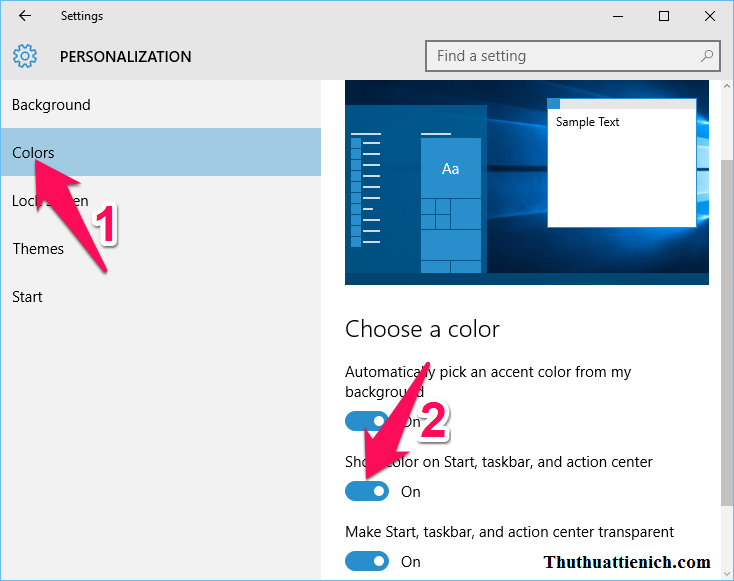Click the vertical scrollbar thumb

coord(727,332)
